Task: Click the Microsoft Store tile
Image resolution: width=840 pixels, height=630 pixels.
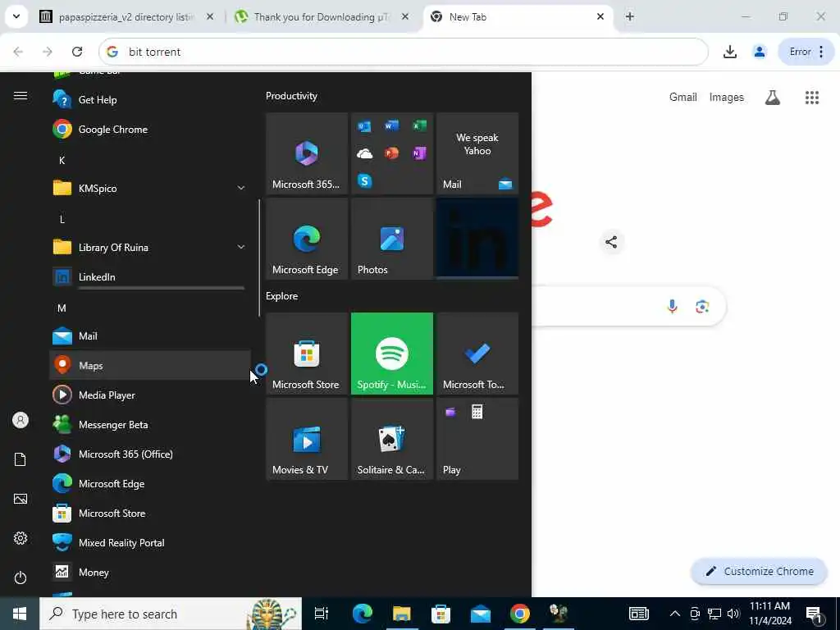Action: (307, 354)
